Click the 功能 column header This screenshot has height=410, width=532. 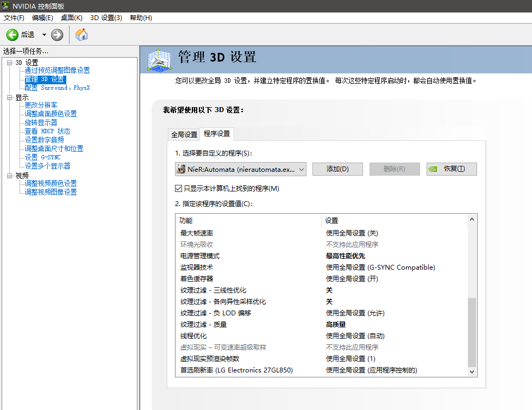click(248, 220)
